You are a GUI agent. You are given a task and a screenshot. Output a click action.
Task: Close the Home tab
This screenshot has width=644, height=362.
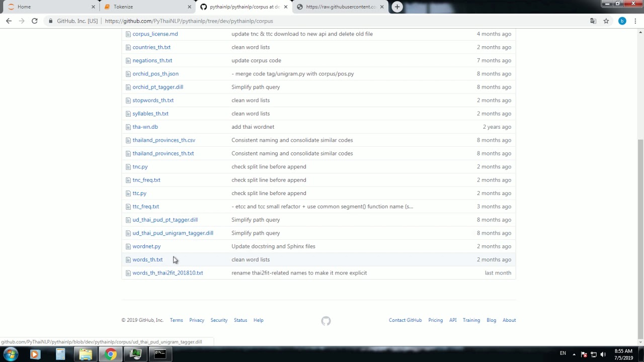pos(93,7)
